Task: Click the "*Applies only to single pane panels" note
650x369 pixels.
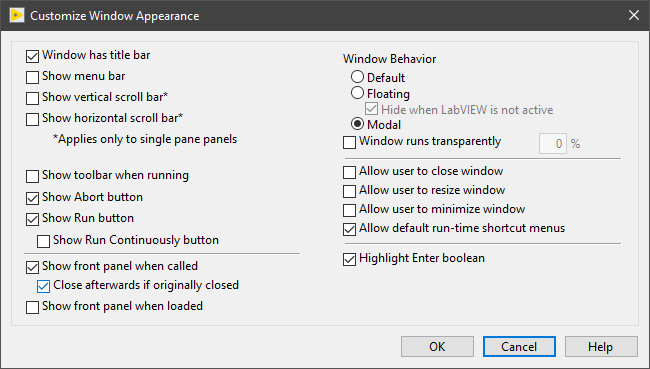Action: (x=145, y=139)
